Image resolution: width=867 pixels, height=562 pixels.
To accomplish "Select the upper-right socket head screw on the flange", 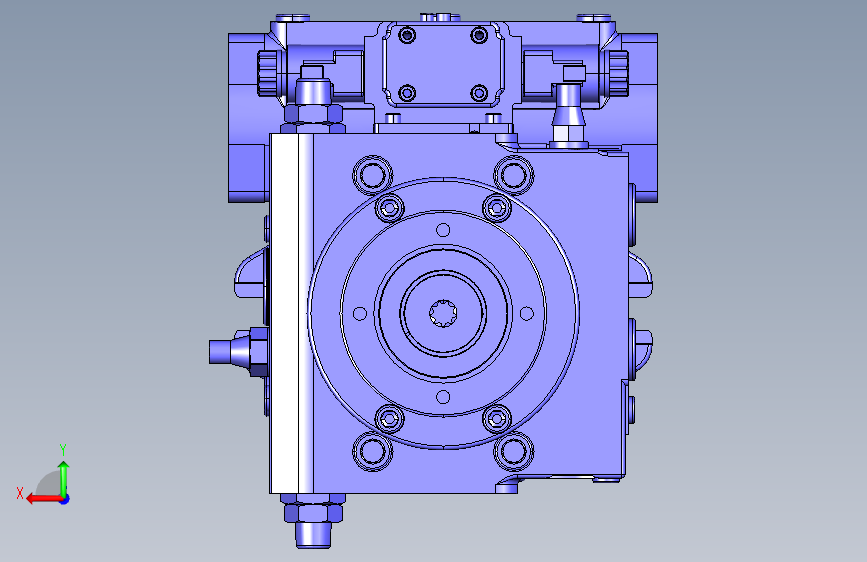I will point(497,208).
